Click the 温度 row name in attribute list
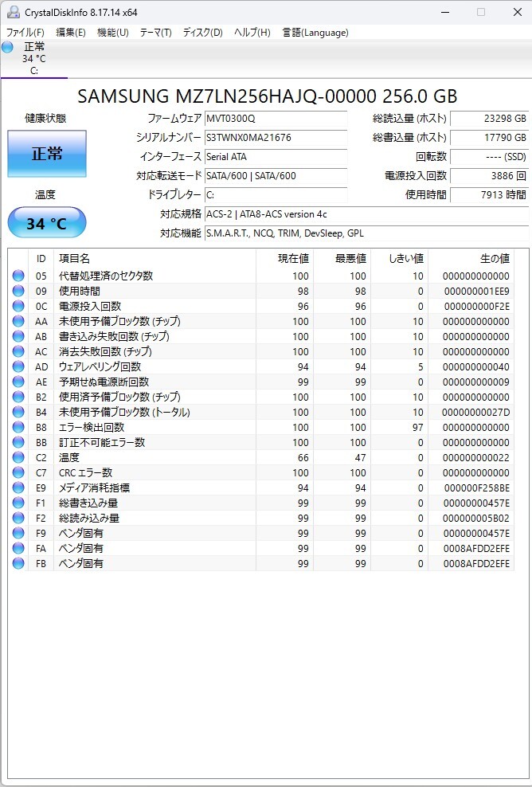Viewport: 532px width, 787px height. point(69,457)
